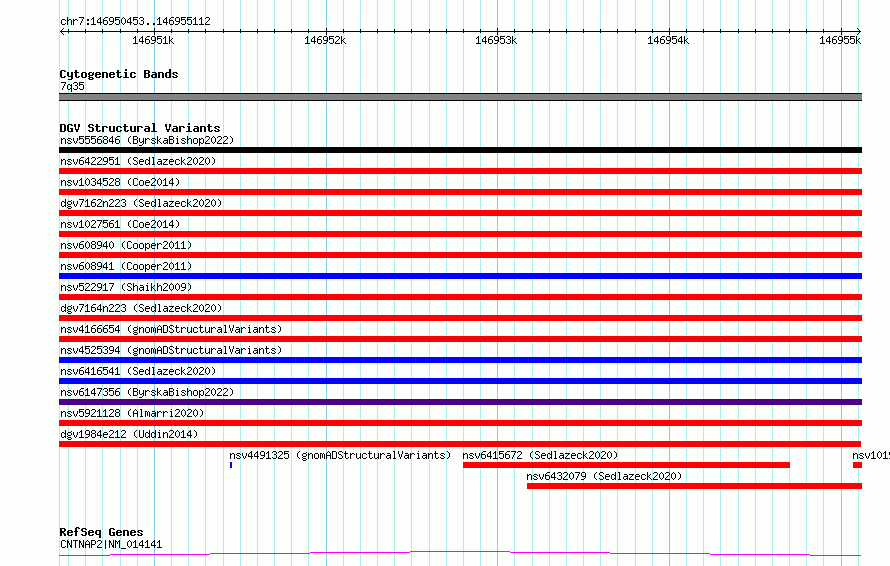The height and width of the screenshot is (566, 890).
Task: Click the nsv5556846 (ByrskaBishop2022) label
Action: pyautogui.click(x=147, y=140)
